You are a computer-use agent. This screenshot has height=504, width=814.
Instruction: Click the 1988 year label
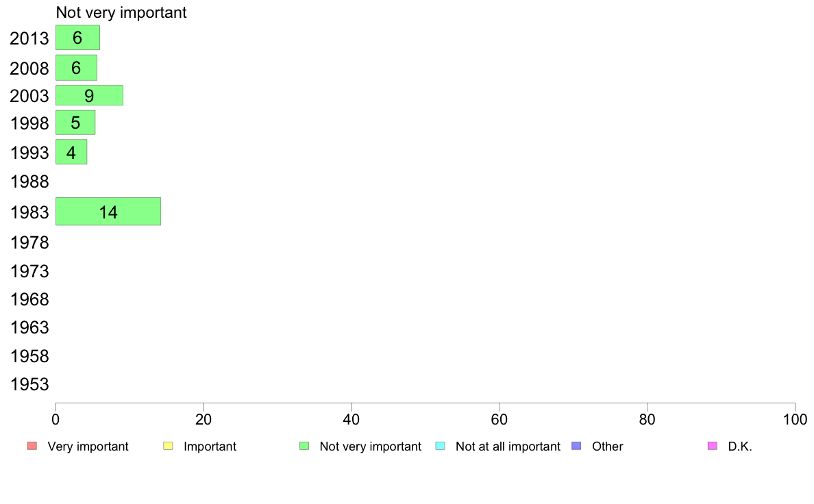point(29,181)
